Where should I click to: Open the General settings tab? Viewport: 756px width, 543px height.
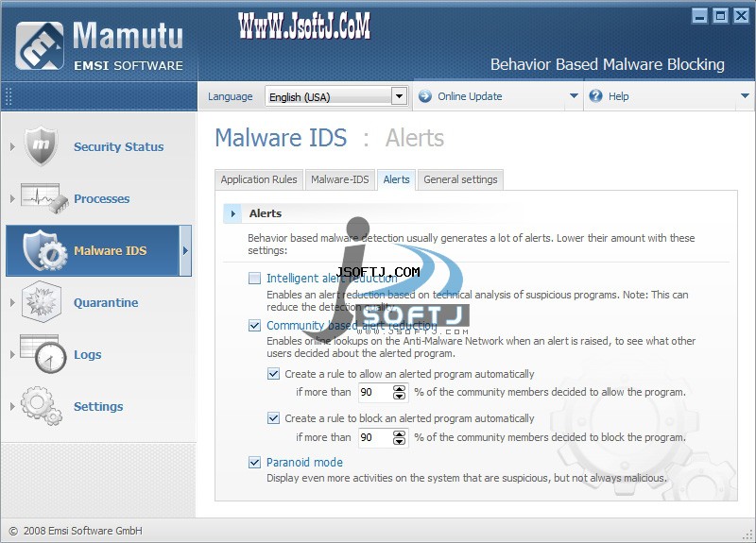[x=460, y=179]
